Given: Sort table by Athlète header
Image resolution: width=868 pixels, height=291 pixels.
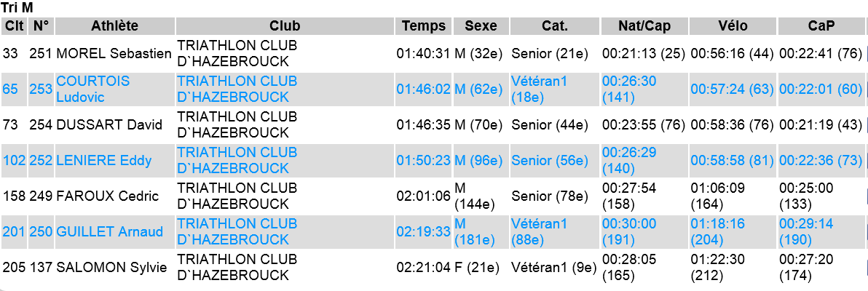Looking at the screenshot, I should (115, 26).
